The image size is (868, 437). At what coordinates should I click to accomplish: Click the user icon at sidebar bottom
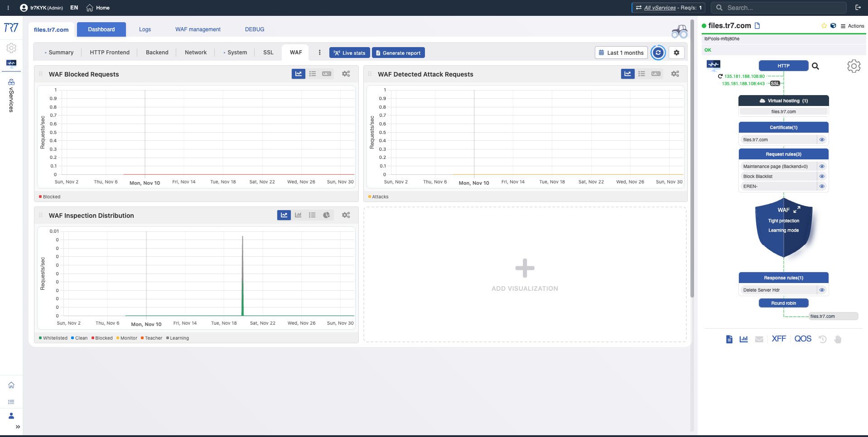(x=11, y=416)
